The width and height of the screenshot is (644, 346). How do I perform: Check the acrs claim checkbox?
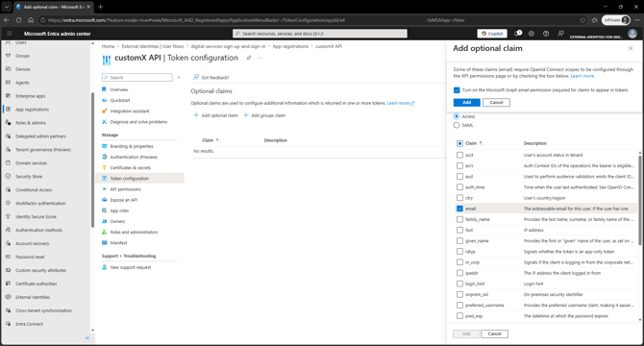click(x=460, y=166)
